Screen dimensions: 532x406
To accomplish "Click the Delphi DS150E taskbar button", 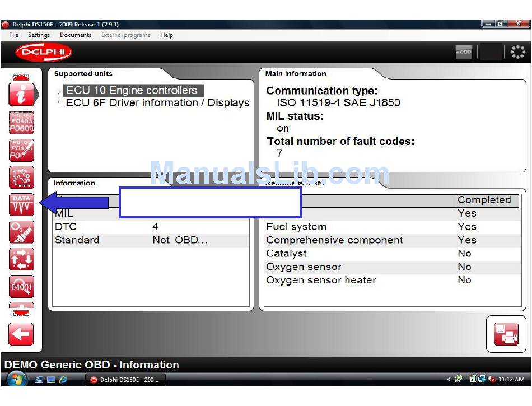I will point(125,380).
